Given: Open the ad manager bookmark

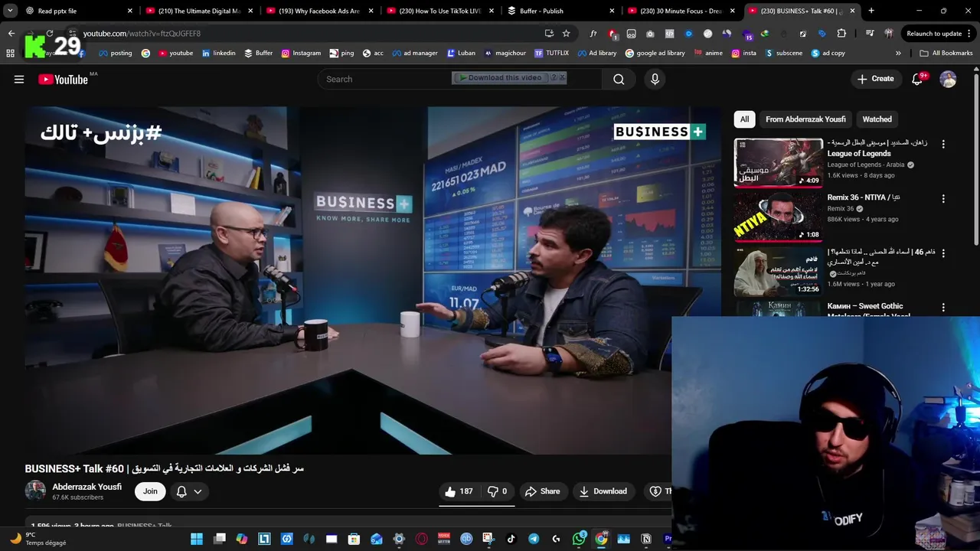Looking at the screenshot, I should pyautogui.click(x=414, y=53).
